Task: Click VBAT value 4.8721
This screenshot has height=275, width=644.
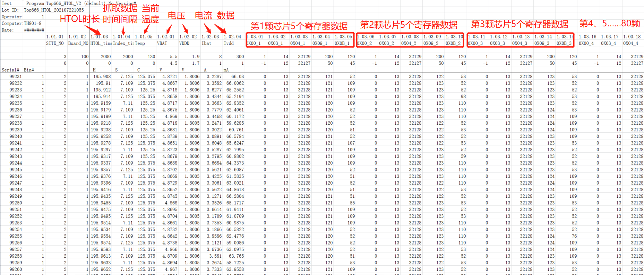Action: (170, 77)
